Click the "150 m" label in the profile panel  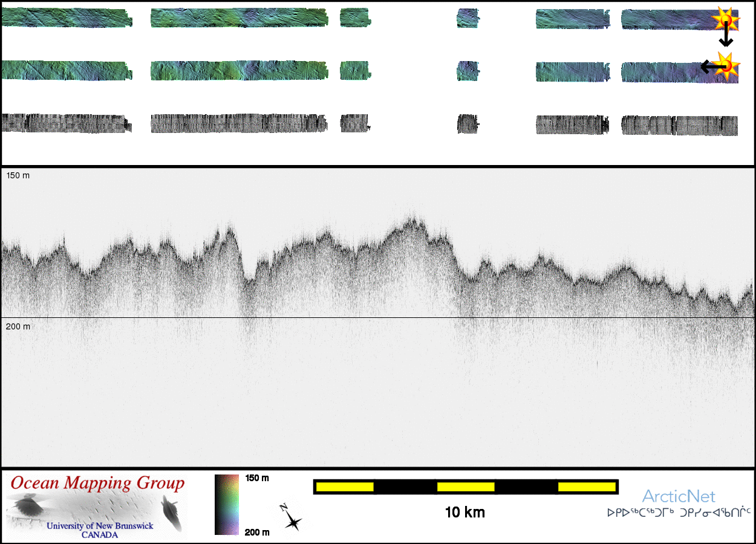click(x=18, y=175)
